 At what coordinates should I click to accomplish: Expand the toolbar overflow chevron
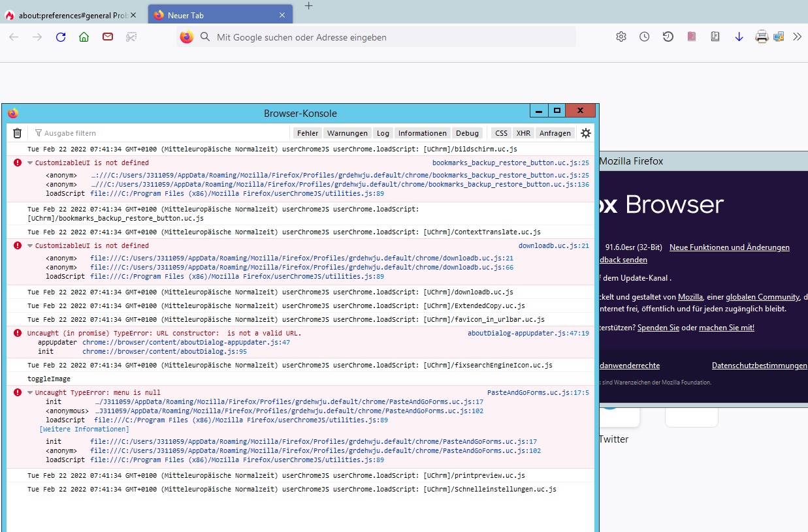797,37
